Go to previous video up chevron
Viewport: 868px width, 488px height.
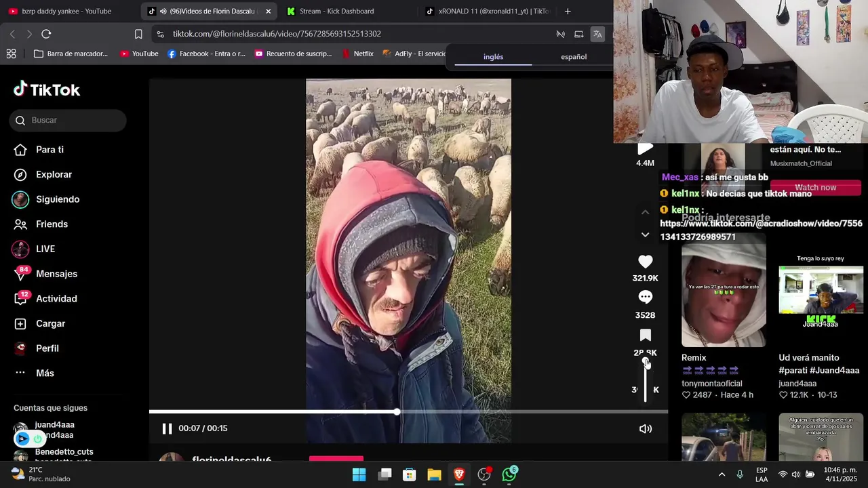coord(645,212)
